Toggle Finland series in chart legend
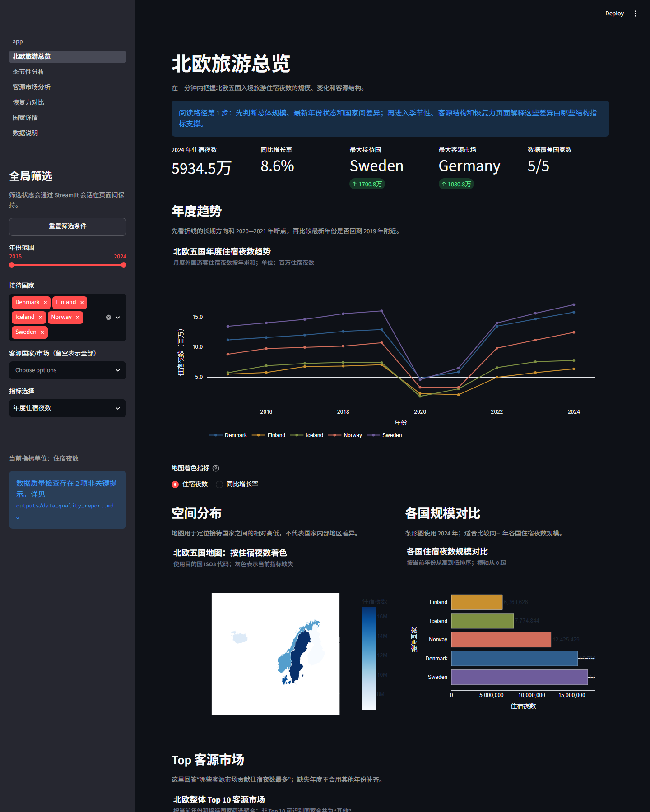 click(269, 435)
